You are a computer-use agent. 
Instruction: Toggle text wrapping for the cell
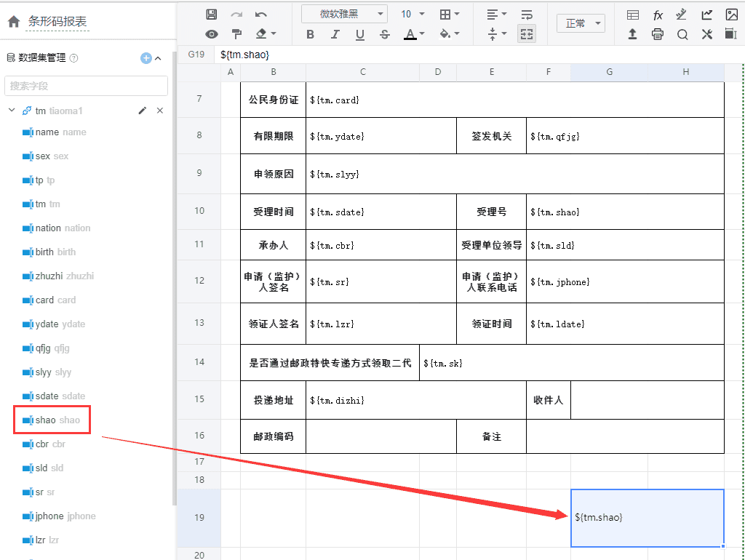527,15
